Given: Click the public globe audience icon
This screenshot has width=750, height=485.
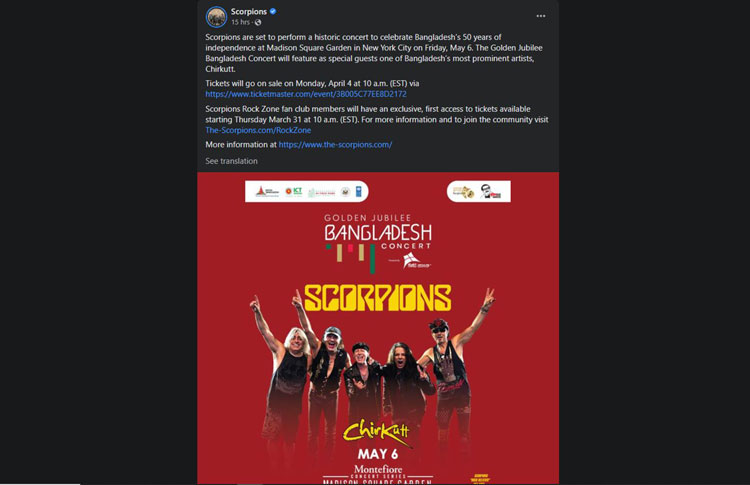Looking at the screenshot, I should (258, 22).
